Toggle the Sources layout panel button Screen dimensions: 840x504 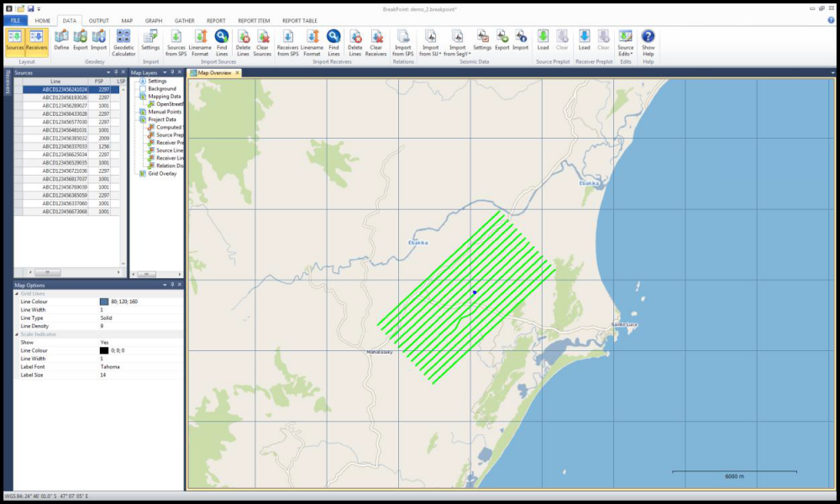(x=15, y=40)
